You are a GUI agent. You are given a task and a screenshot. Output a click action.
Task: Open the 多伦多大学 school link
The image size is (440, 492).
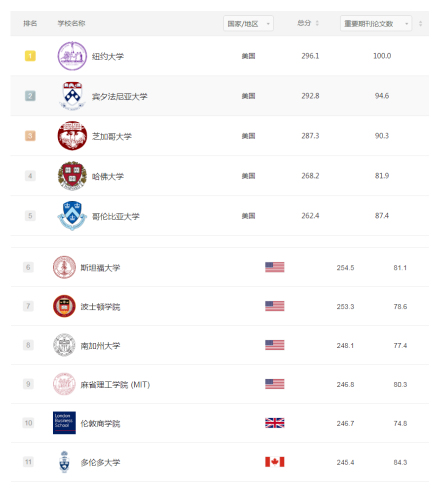tap(100, 462)
